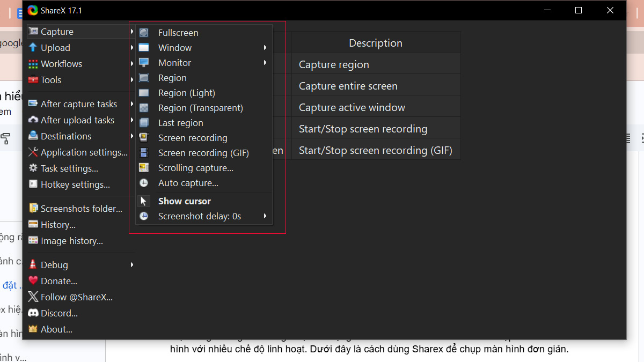The height and width of the screenshot is (362, 644).
Task: Expand the After capture tasks arrow
Action: click(x=132, y=104)
